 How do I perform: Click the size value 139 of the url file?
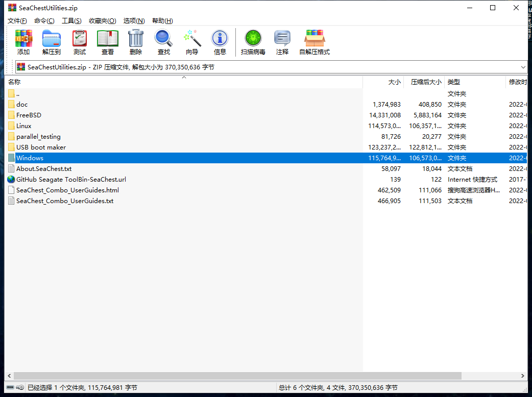pyautogui.click(x=395, y=179)
